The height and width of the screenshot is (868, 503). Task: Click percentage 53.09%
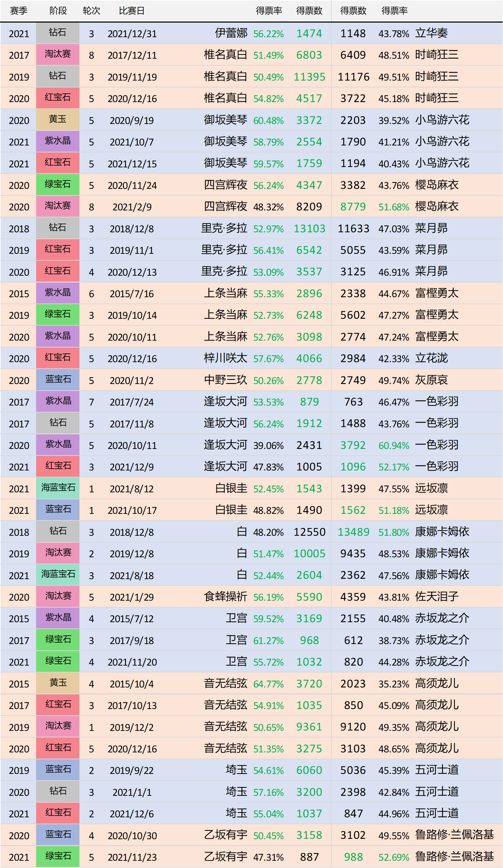[268, 272]
